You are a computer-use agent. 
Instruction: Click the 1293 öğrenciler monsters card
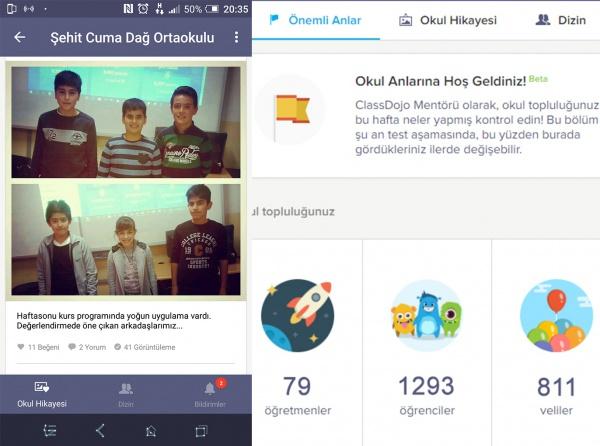[427, 343]
